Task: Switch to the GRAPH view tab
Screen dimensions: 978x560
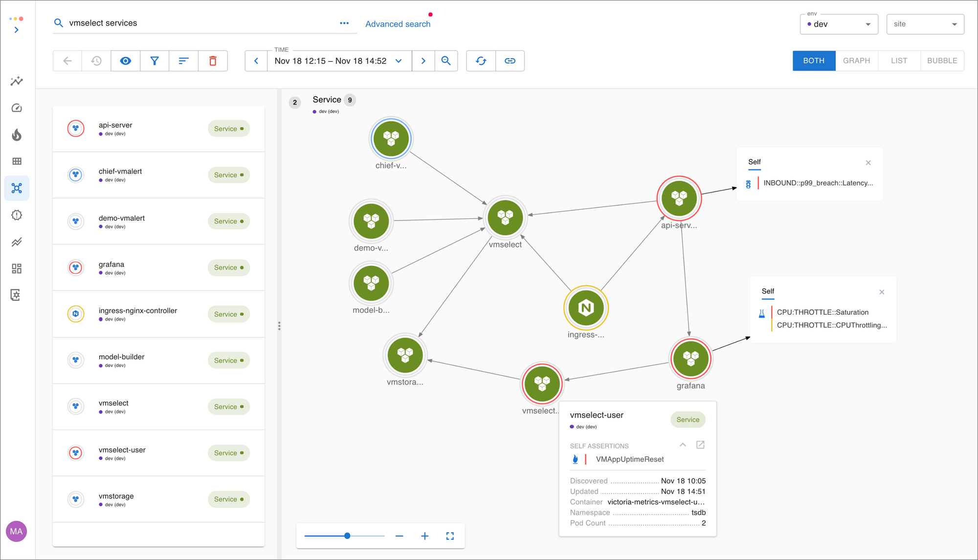Action: (856, 61)
